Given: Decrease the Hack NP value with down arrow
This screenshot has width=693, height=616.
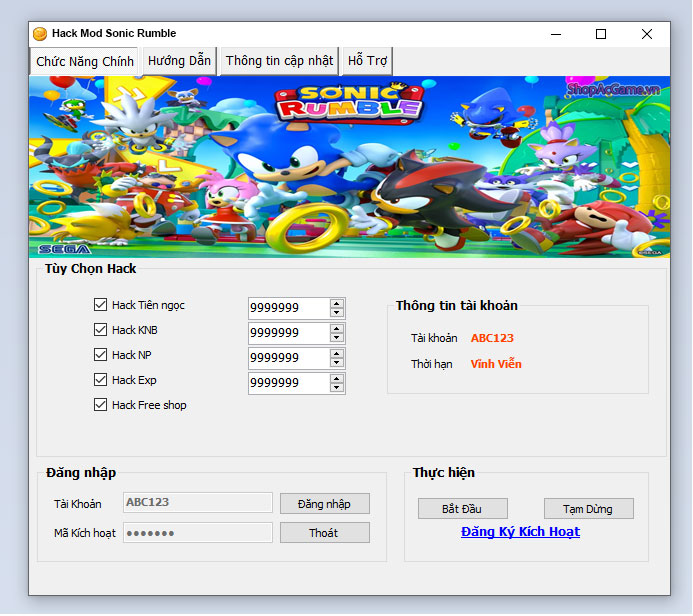Looking at the screenshot, I should click(x=337, y=363).
